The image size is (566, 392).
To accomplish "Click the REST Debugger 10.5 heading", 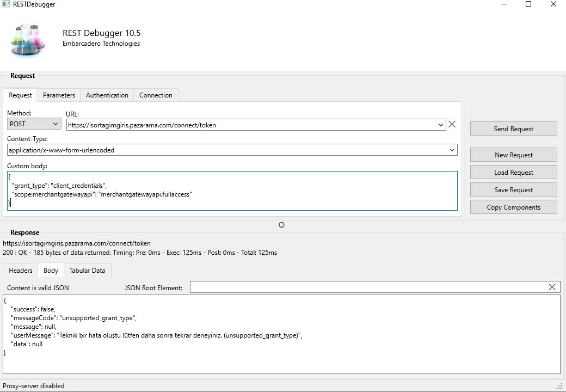I will coord(101,33).
